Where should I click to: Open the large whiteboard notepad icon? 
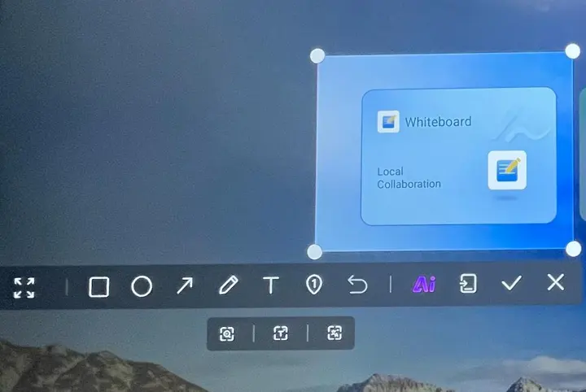[507, 170]
